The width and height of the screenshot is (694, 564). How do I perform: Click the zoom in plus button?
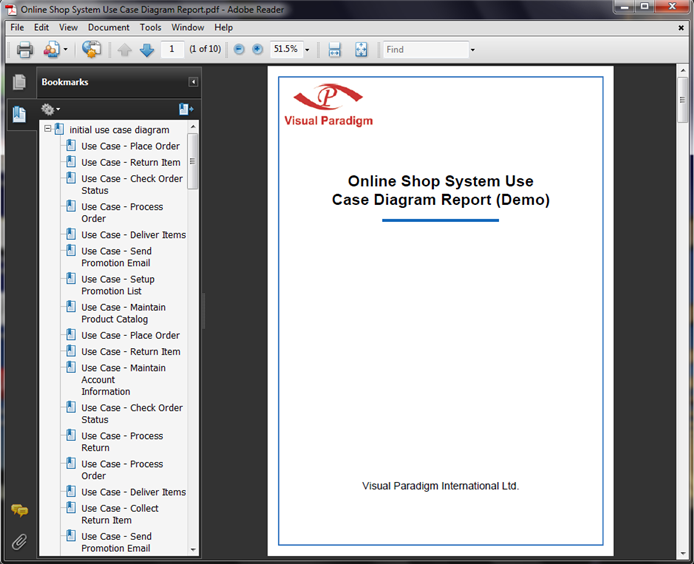pyautogui.click(x=257, y=49)
